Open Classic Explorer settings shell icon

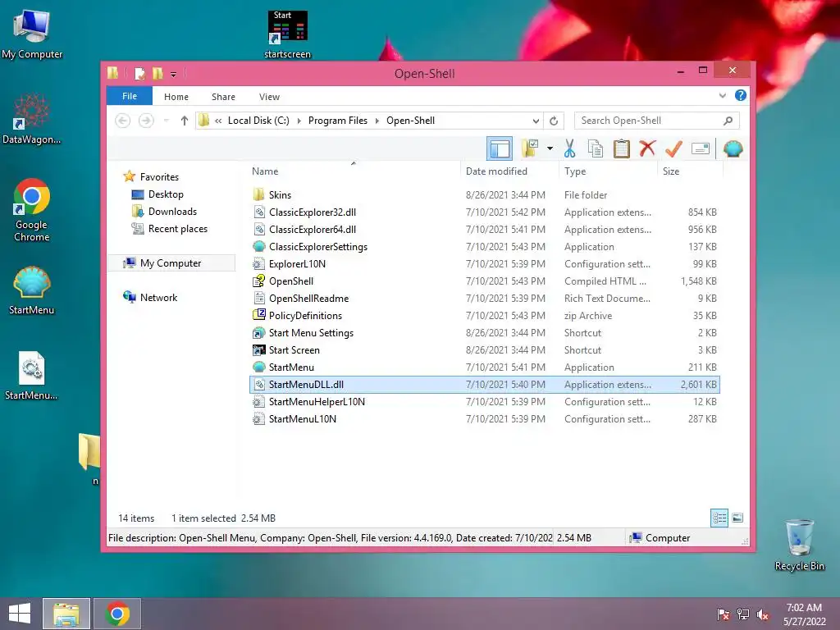click(733, 148)
